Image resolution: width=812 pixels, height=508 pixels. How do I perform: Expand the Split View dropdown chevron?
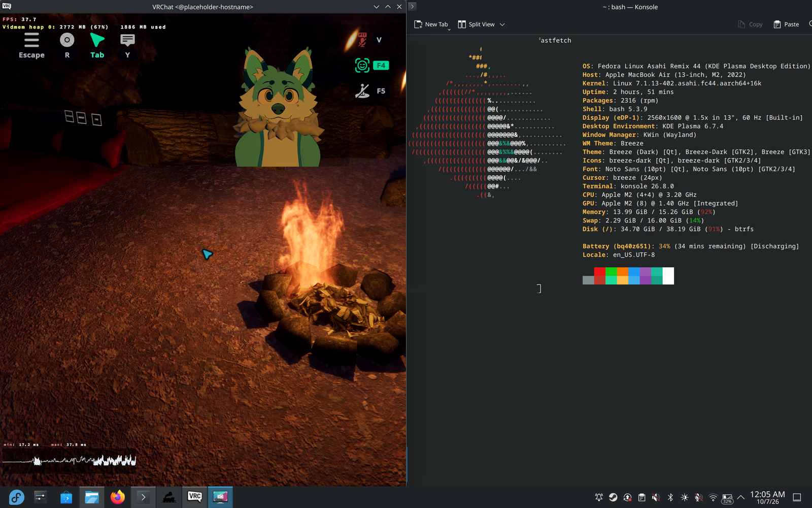pos(502,24)
